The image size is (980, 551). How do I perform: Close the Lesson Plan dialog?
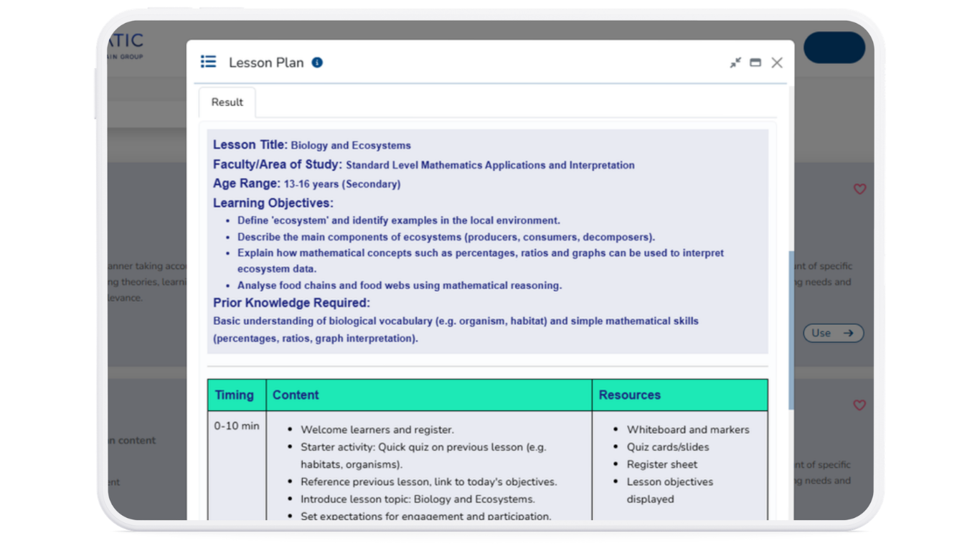coord(777,63)
